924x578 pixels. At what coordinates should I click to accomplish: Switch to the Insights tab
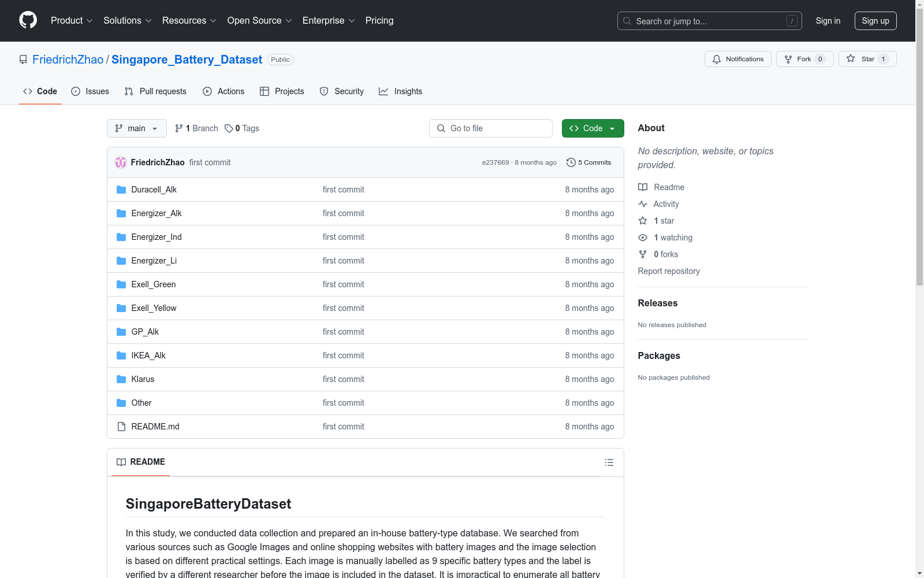pos(401,91)
